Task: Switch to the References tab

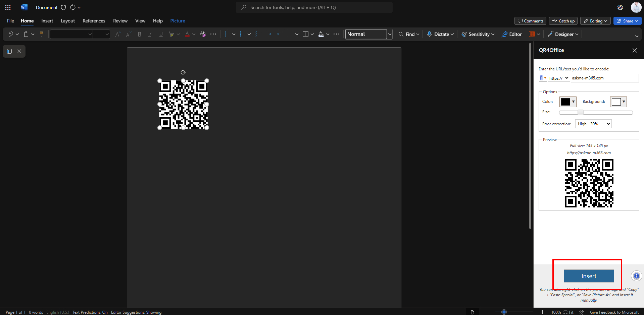Action: (94, 21)
